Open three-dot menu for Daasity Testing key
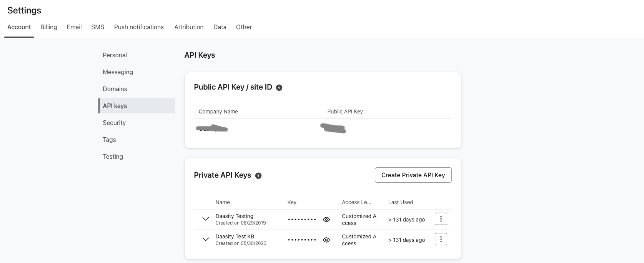The height and width of the screenshot is (263, 644). click(x=441, y=219)
